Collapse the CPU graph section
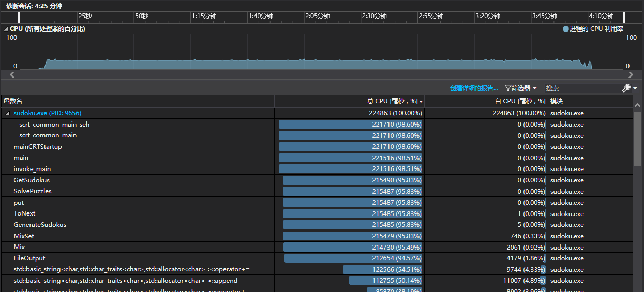The height and width of the screenshot is (292, 644). pos(6,29)
